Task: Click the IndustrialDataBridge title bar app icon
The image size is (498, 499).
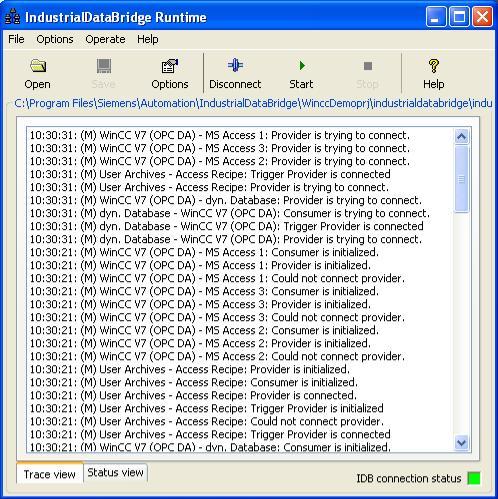Action: 13,17
